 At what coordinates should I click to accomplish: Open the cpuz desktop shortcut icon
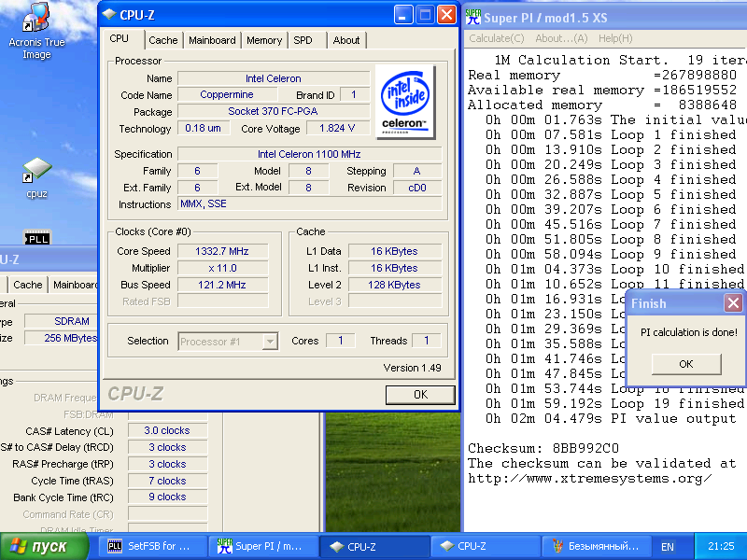36,177
